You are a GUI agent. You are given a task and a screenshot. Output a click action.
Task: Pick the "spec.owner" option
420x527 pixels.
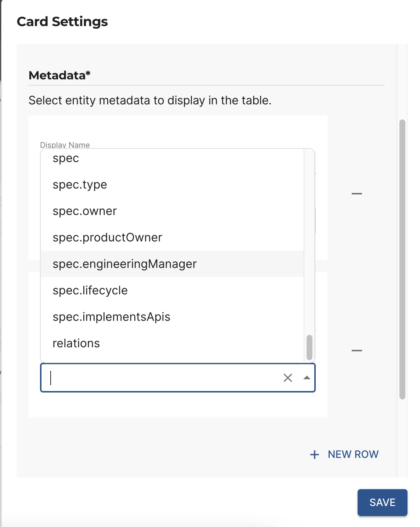85,211
